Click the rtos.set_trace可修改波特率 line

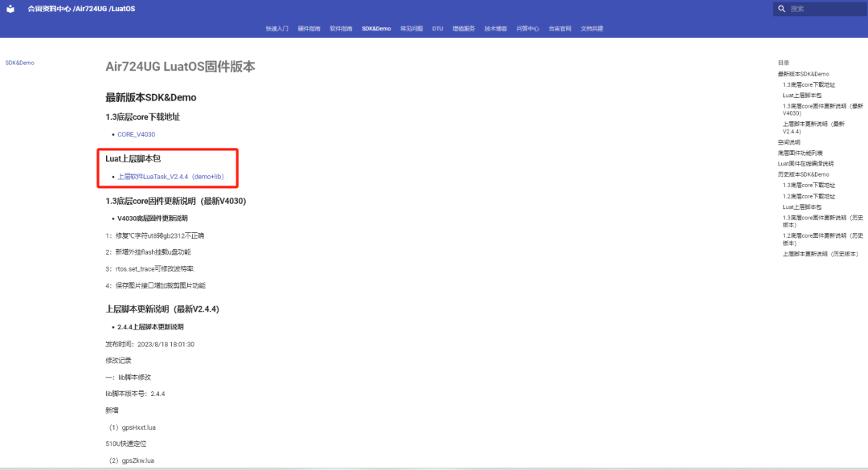tap(150, 269)
